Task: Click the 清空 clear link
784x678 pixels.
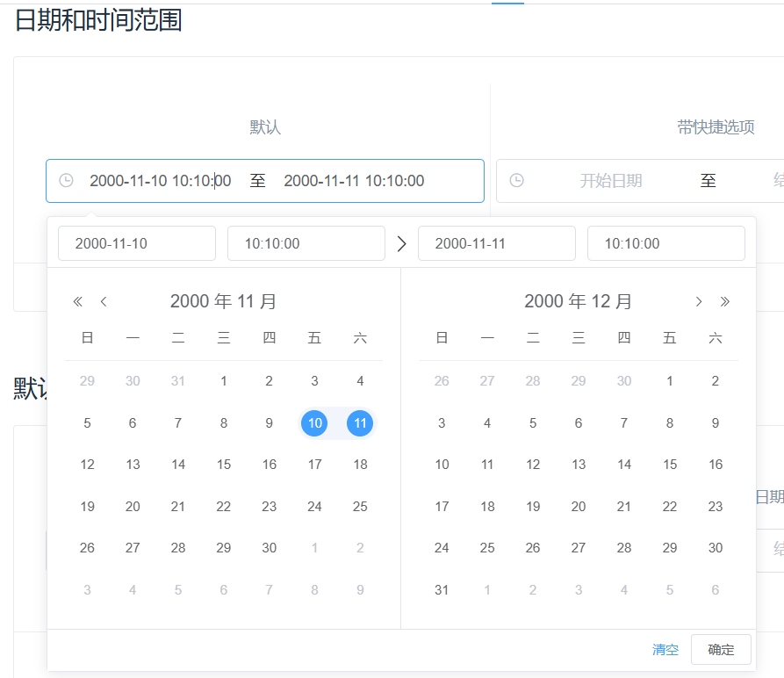Action: tap(665, 650)
